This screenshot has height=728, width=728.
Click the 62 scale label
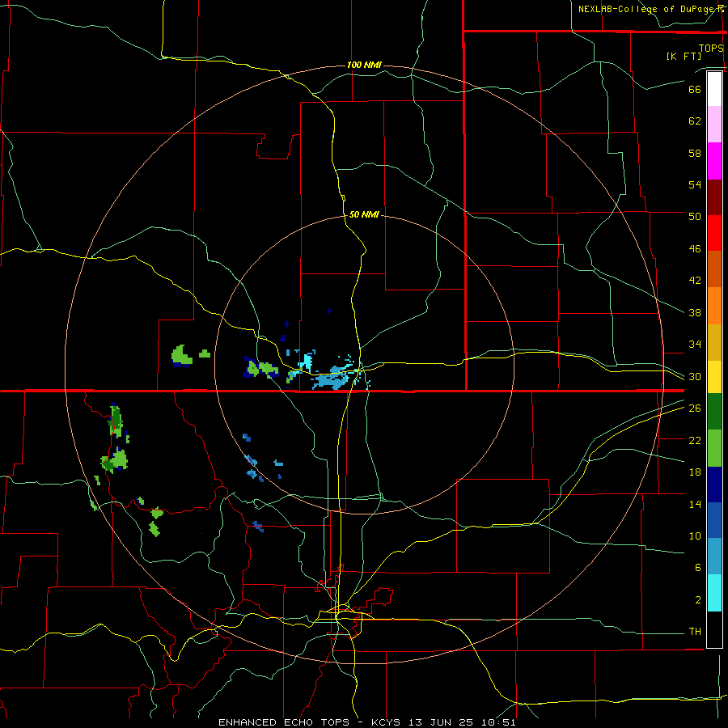[x=695, y=121]
